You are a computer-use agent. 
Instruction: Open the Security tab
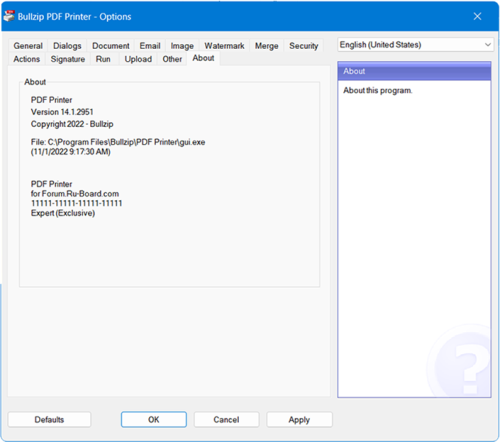[x=303, y=46]
